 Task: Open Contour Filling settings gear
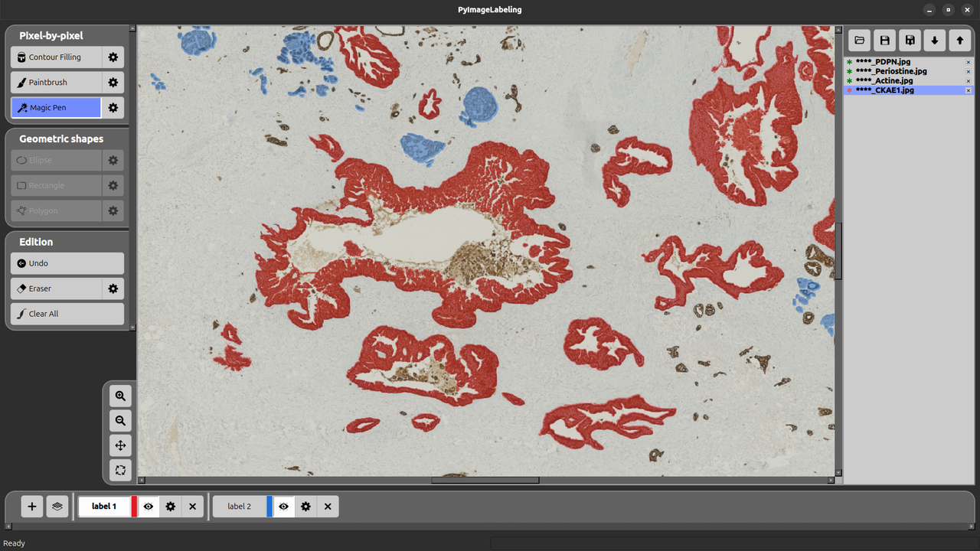click(113, 57)
